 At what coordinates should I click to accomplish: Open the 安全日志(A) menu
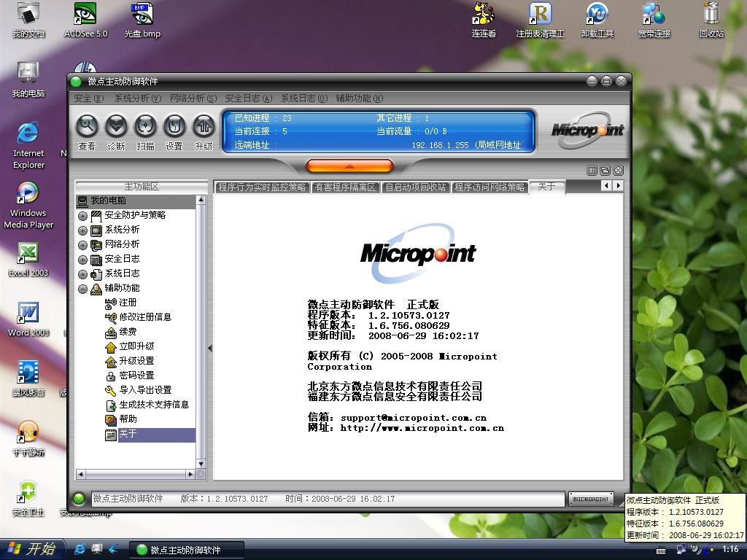(248, 98)
